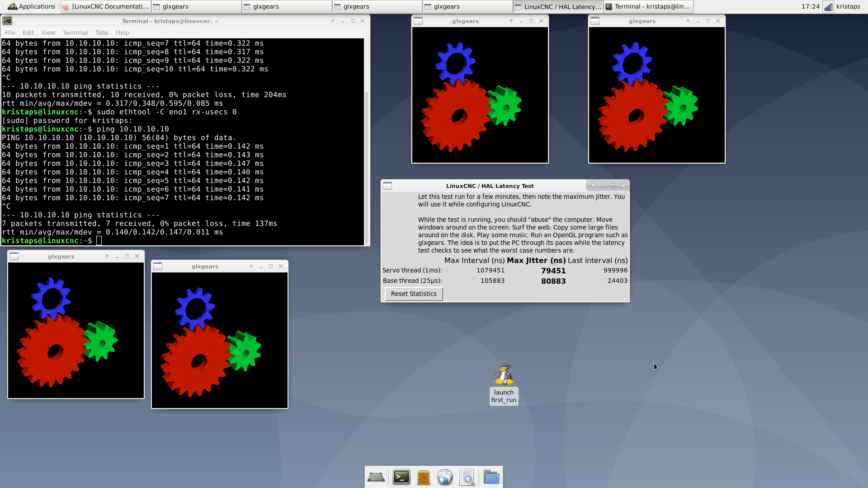The width and height of the screenshot is (868, 488).
Task: Click the rtt line showing 0.317/0.348/0.595/0.085 ms
Action: [x=113, y=103]
